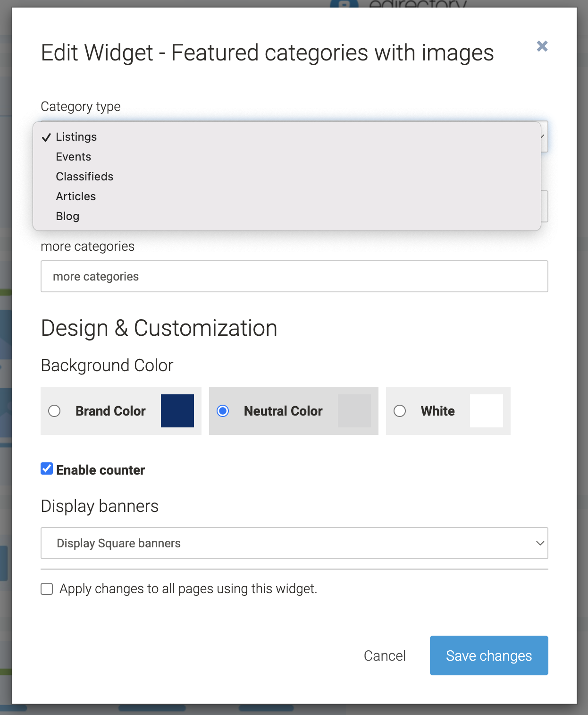Click the Save changes button
This screenshot has width=588, height=715.
[x=488, y=655]
